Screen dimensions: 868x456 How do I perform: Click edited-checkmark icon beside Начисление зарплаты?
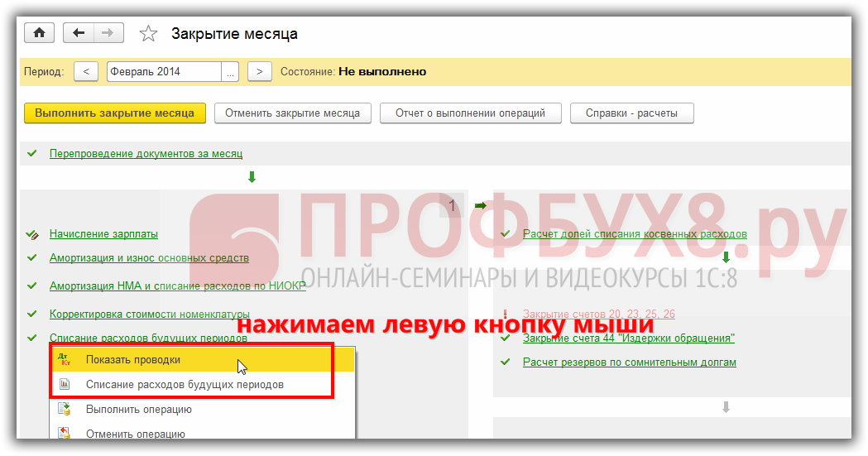32,235
